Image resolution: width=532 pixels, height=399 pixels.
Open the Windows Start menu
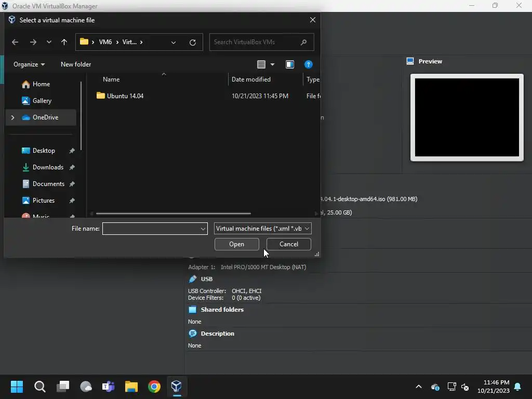(x=17, y=387)
